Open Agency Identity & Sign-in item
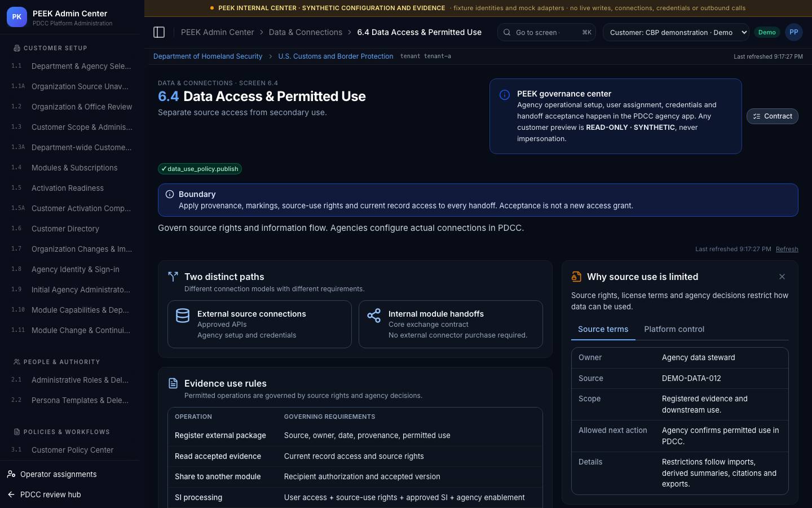Viewport: 812px width, 508px height. pos(72,269)
